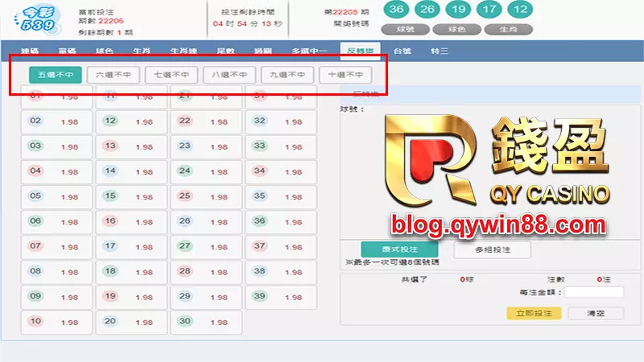Click the gray 球號 pill under results

click(x=406, y=30)
